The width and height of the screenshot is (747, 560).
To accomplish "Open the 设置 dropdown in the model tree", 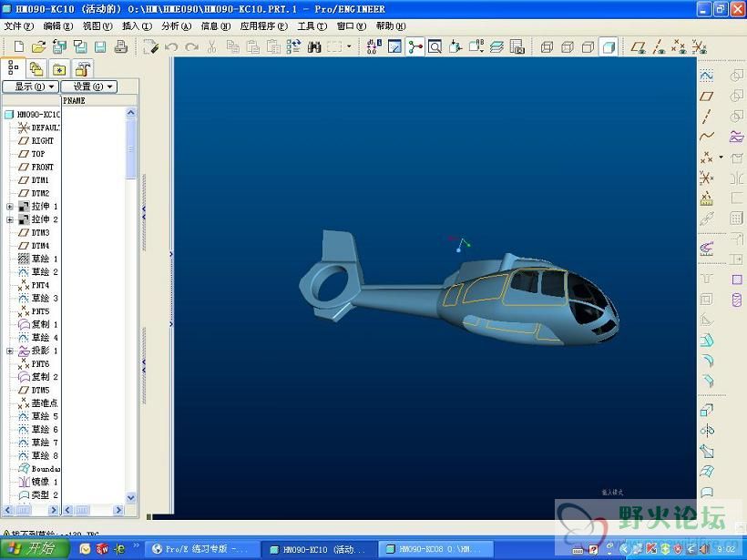I will point(89,87).
